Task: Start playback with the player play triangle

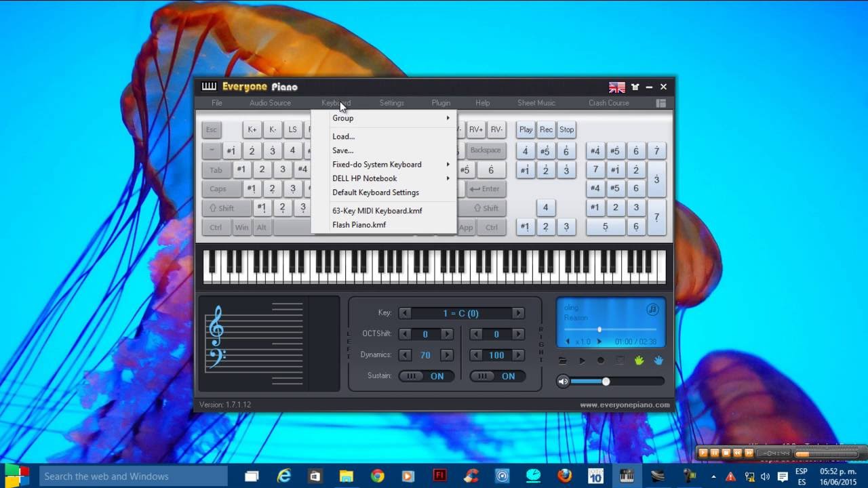Action: [x=582, y=361]
